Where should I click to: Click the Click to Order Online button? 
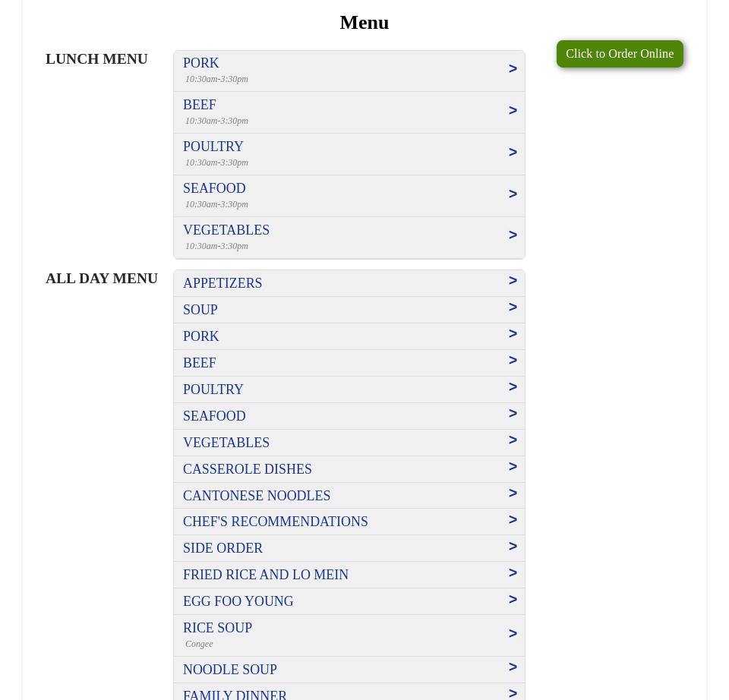click(x=620, y=54)
